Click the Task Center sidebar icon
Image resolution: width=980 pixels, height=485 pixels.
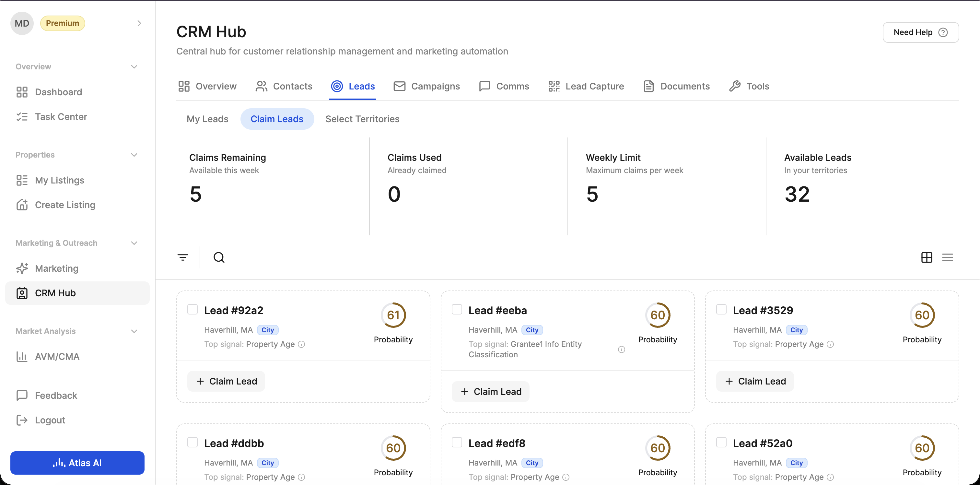22,116
